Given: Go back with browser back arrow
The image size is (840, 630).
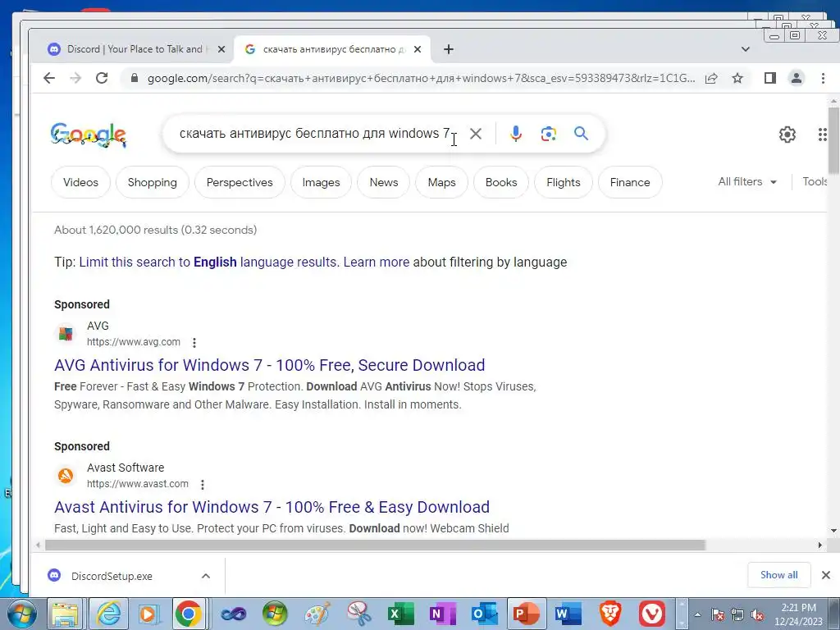Looking at the screenshot, I should click(49, 78).
